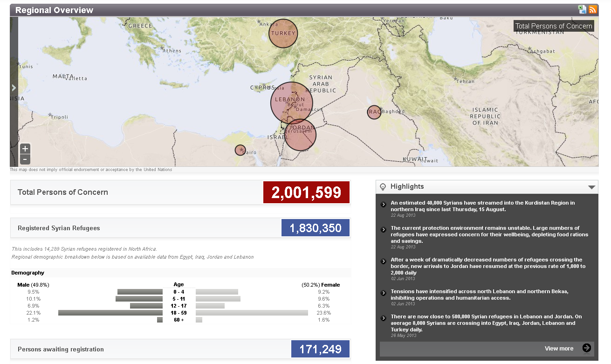Click the Persons awaiting registration row
The image size is (611, 364).
(61, 349)
